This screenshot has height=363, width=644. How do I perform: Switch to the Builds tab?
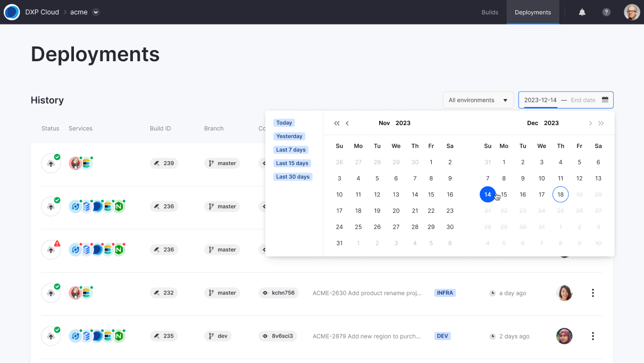point(490,12)
